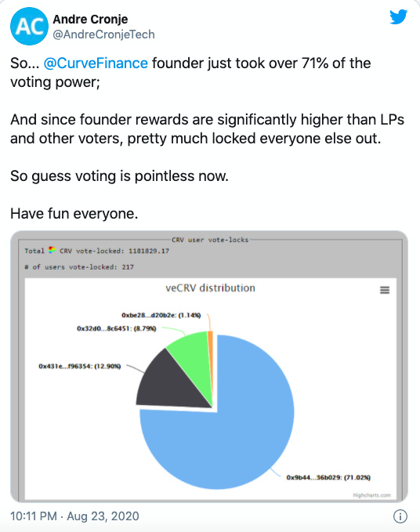Screen dimensions: 420x532
Task: Click the 0x431e...f96354 data label
Action: pyautogui.click(x=80, y=366)
